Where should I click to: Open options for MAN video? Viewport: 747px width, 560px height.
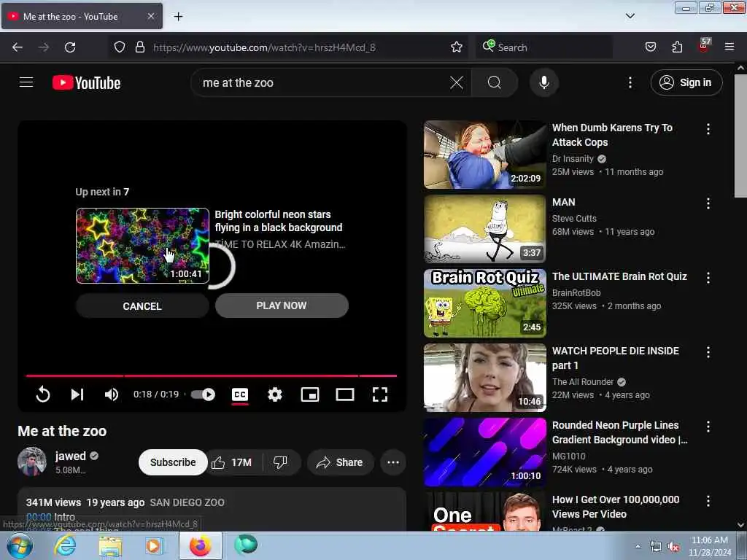pos(708,203)
